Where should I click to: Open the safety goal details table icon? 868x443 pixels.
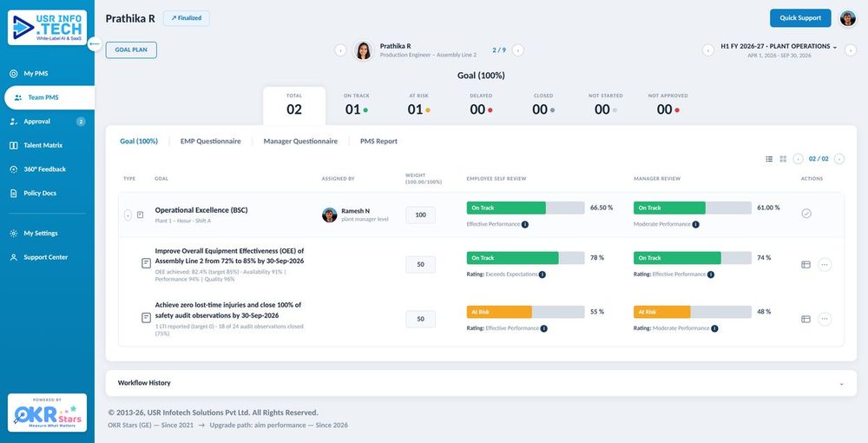pyautogui.click(x=806, y=319)
